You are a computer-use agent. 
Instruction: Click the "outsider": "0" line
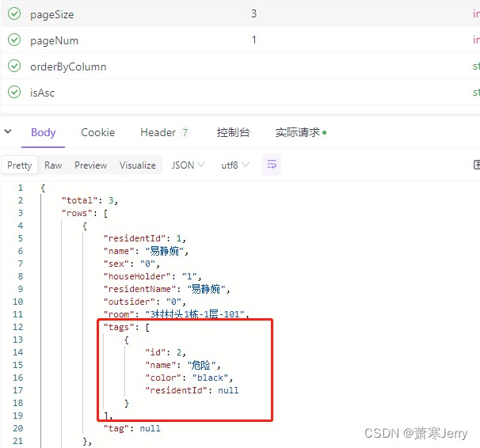(x=144, y=302)
